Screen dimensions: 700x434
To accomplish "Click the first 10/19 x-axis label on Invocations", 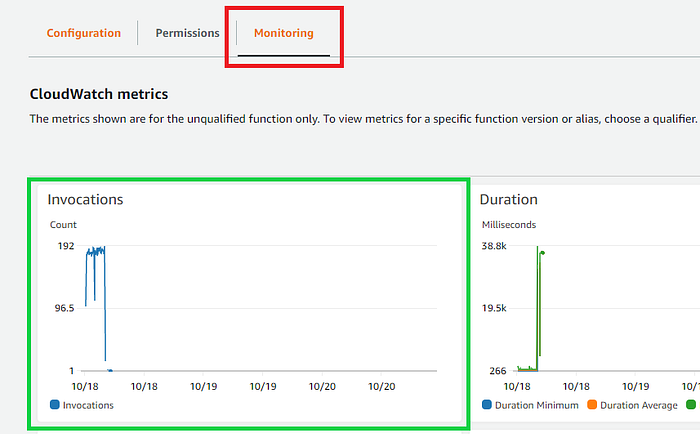I will click(204, 387).
